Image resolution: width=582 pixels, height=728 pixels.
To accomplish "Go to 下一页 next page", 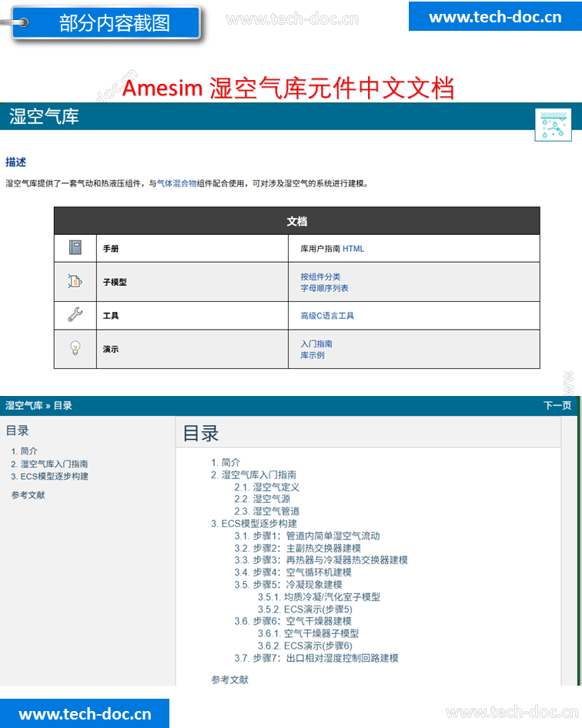I will tap(557, 406).
